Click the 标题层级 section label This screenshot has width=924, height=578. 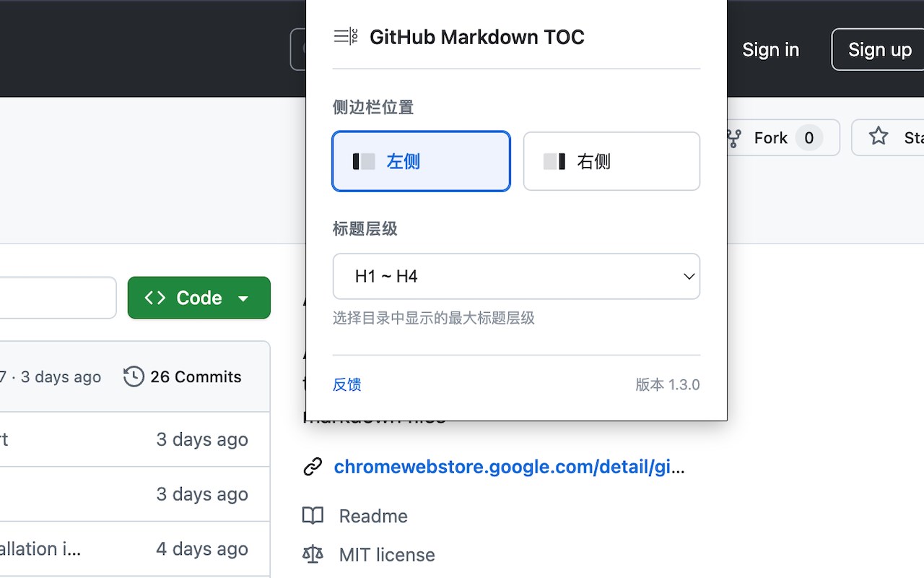[x=365, y=229]
